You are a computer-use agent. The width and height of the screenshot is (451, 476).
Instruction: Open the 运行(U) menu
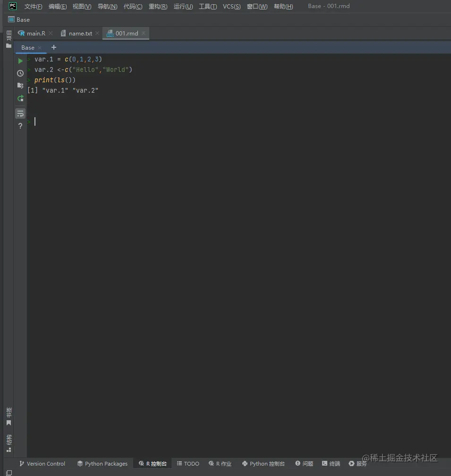point(183,6)
